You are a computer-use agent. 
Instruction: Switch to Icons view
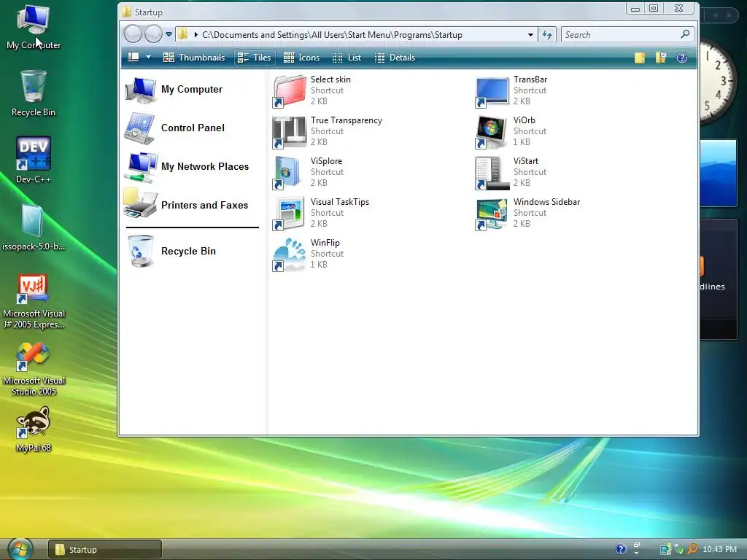301,58
